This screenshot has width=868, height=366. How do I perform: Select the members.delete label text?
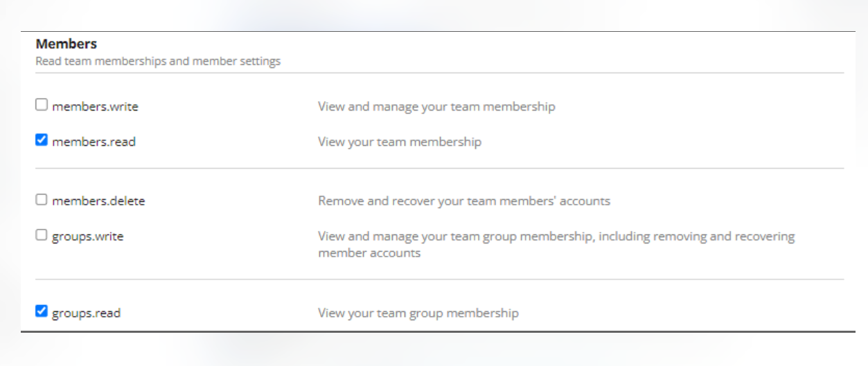pos(98,201)
